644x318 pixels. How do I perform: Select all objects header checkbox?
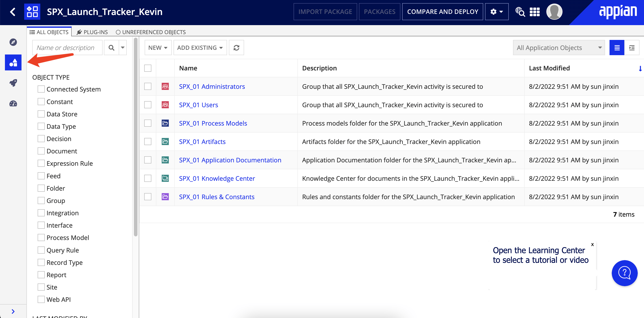pos(148,68)
